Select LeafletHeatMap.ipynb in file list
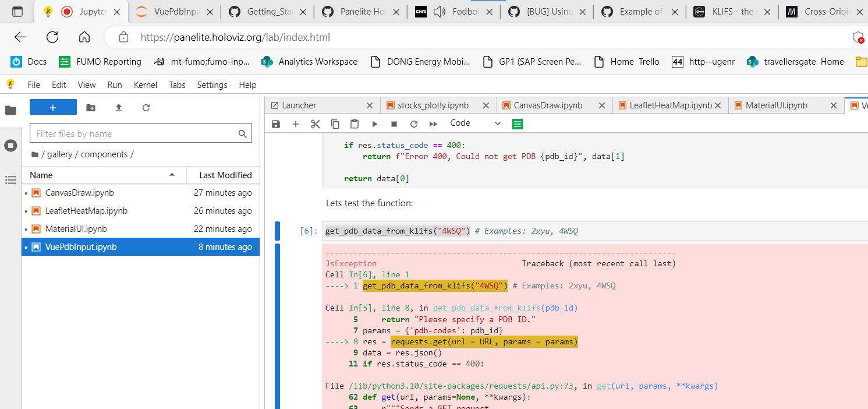Image resolution: width=868 pixels, height=409 pixels. [140, 211]
